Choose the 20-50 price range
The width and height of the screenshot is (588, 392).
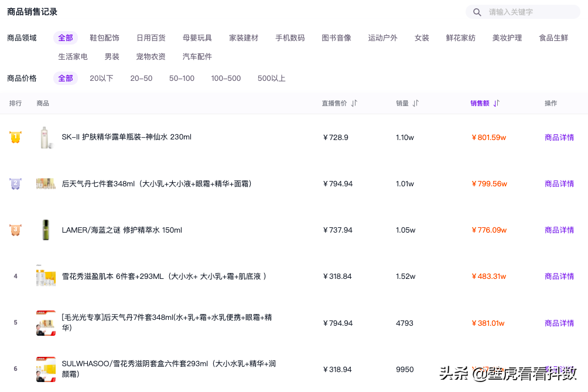(x=141, y=78)
